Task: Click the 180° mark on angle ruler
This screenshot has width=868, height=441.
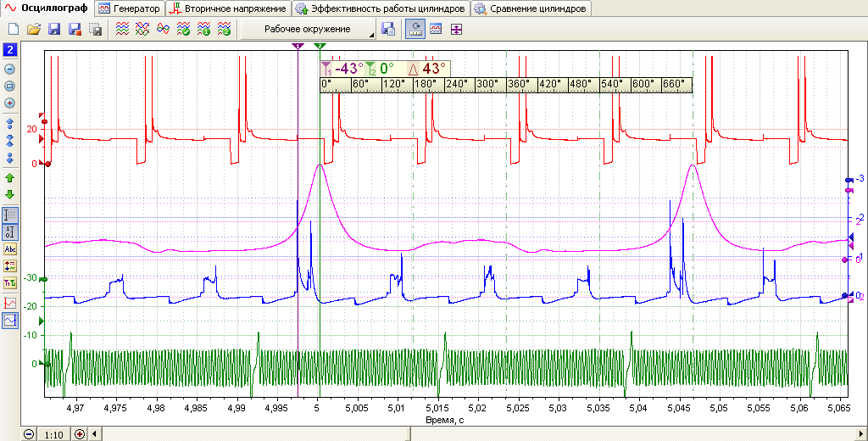Action: coord(426,84)
